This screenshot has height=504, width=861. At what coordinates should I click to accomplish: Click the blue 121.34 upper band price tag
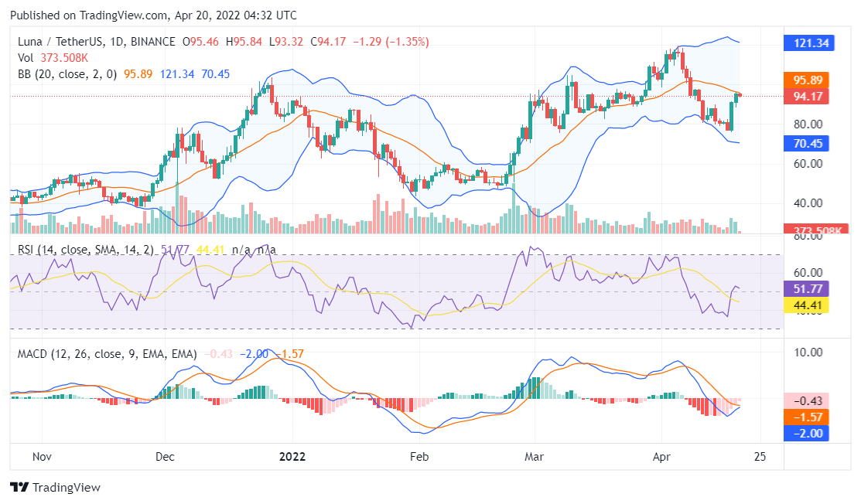tap(811, 43)
